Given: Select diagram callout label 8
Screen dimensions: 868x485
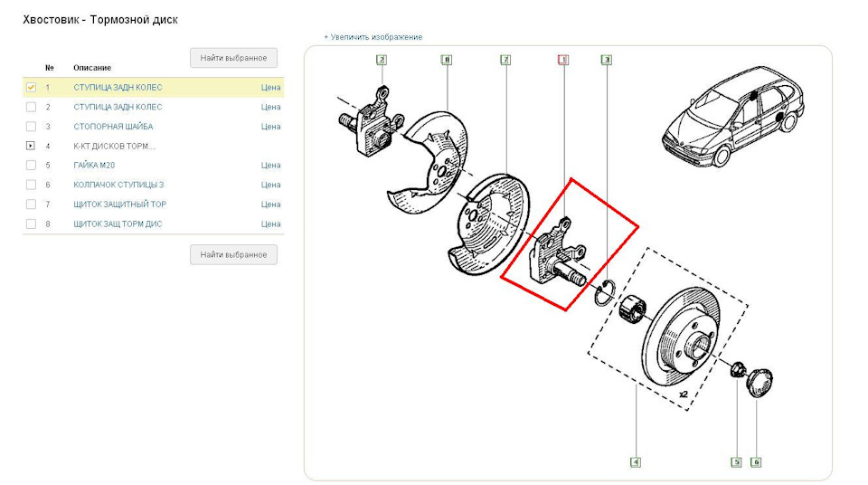Looking at the screenshot, I should tap(446, 60).
